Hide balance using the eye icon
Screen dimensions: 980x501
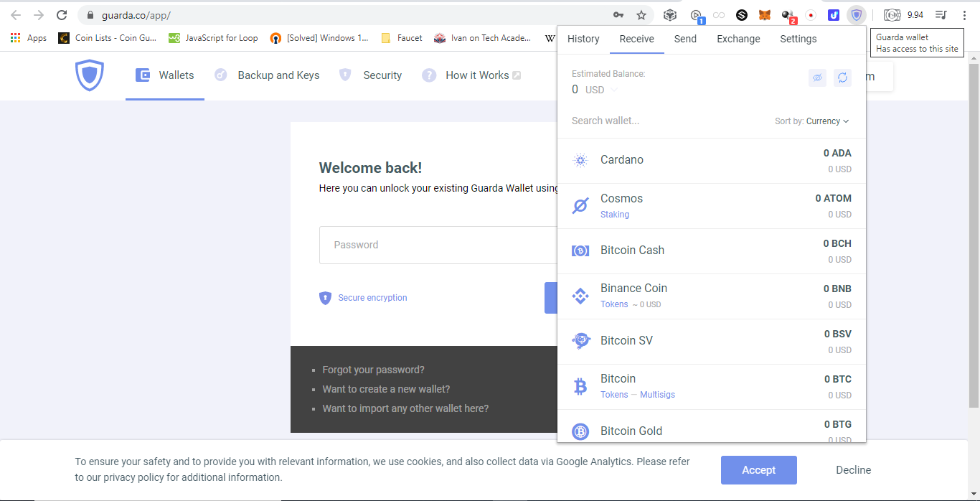point(817,78)
